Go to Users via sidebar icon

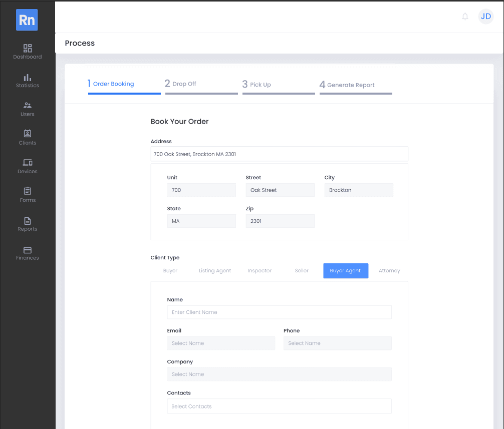28,106
